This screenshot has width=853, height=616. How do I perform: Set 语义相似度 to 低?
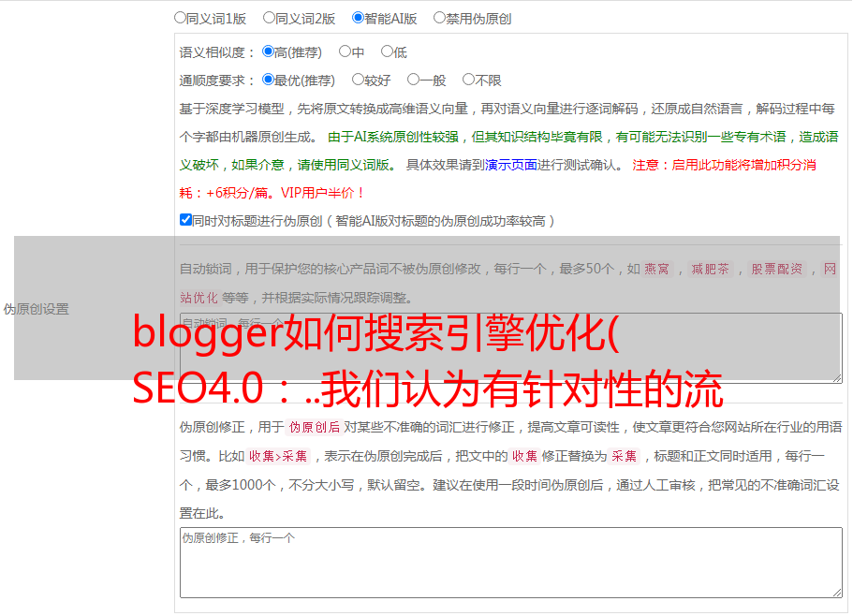click(387, 51)
